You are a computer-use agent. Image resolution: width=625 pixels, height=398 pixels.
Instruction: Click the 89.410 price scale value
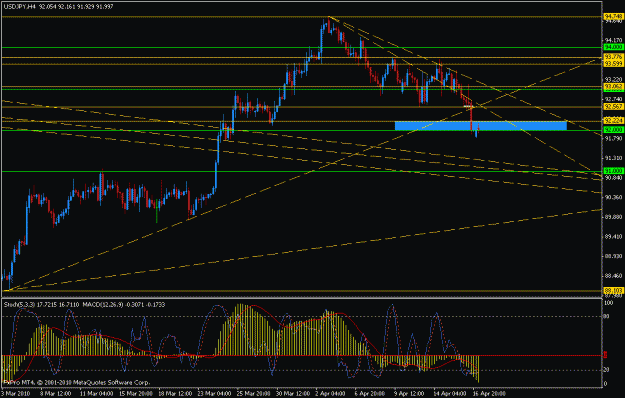coord(613,237)
